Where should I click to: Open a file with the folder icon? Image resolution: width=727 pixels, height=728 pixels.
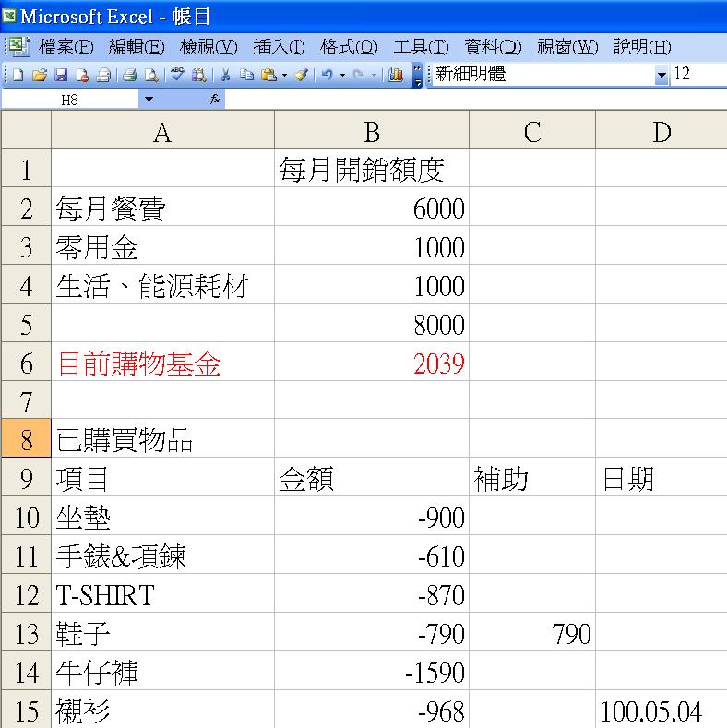[x=40, y=75]
